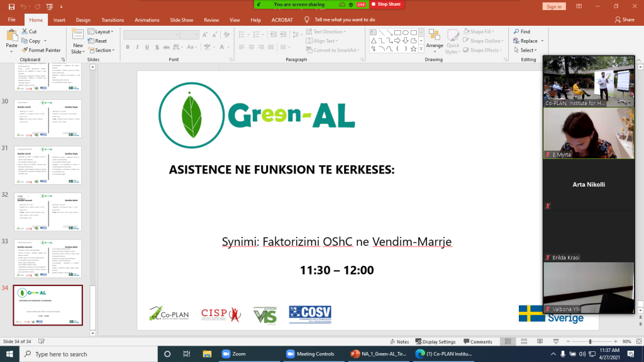
Task: Click the zoom in plus button
Action: (615, 341)
